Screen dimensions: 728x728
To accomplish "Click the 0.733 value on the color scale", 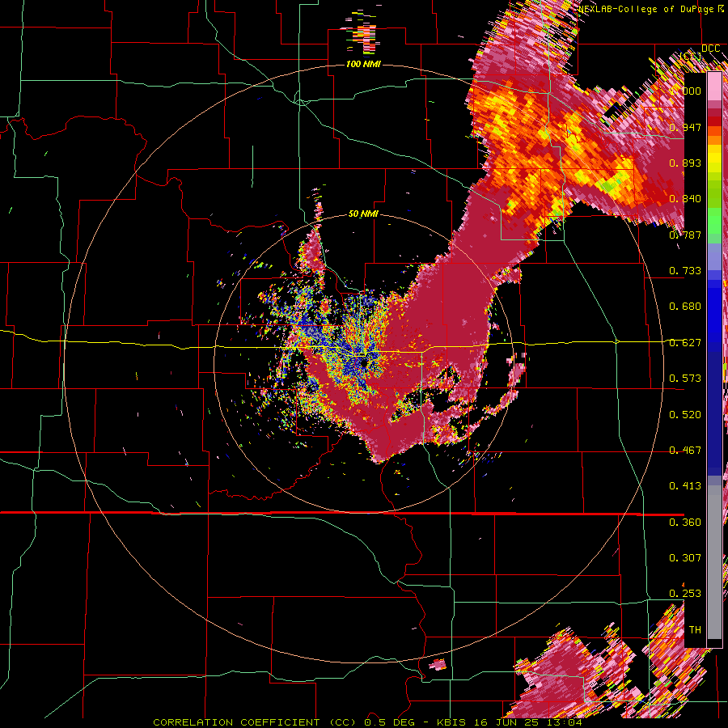I will 685,271.
